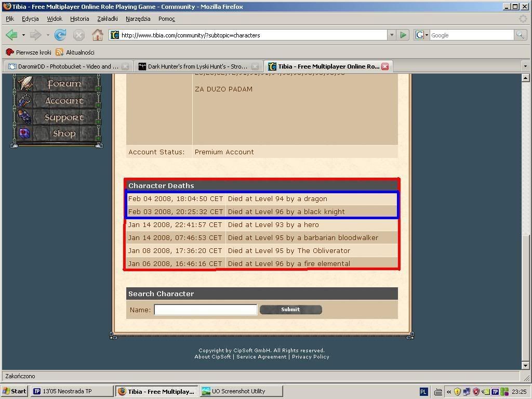Screen dimensions: 532x399
Task: Close the Tibia tab with red X
Action: click(385, 66)
